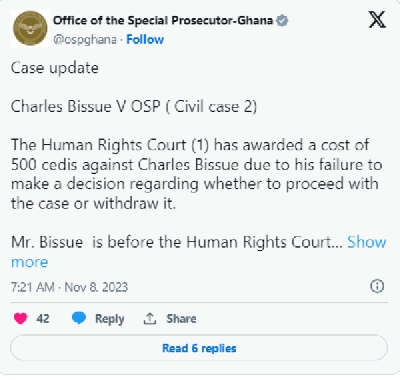Click the Mr. Bissue truncated sentence

click(x=177, y=242)
